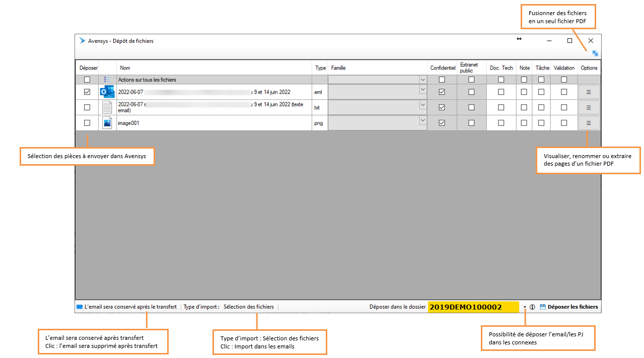The height and width of the screenshot is (358, 644).
Task: Open options menu for the .eml file
Action: point(589,92)
